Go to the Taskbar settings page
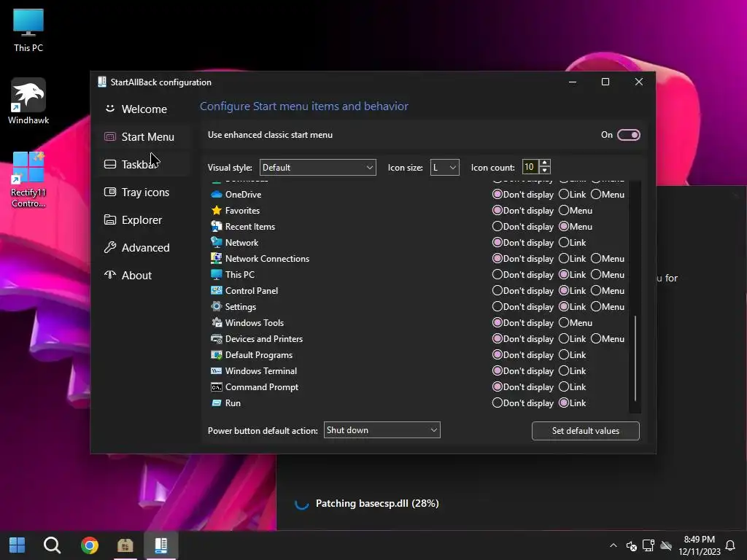Image resolution: width=747 pixels, height=560 pixels. [x=144, y=164]
